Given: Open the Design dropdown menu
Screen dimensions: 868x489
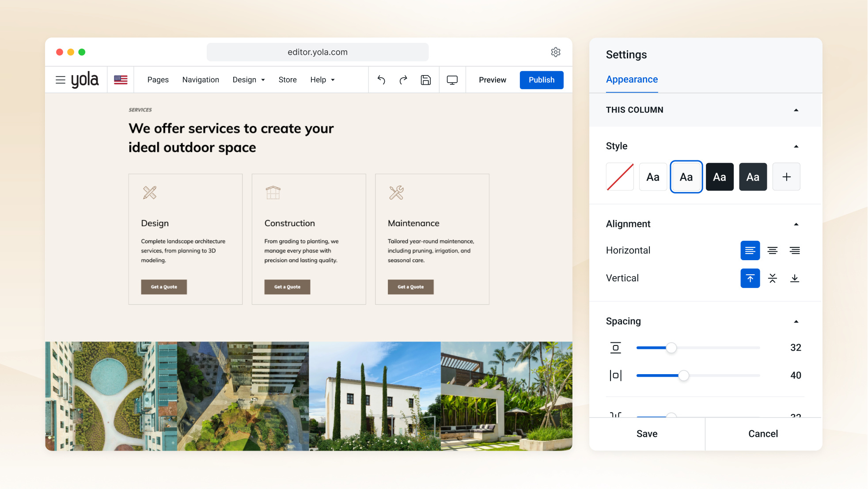Looking at the screenshot, I should click(x=249, y=80).
